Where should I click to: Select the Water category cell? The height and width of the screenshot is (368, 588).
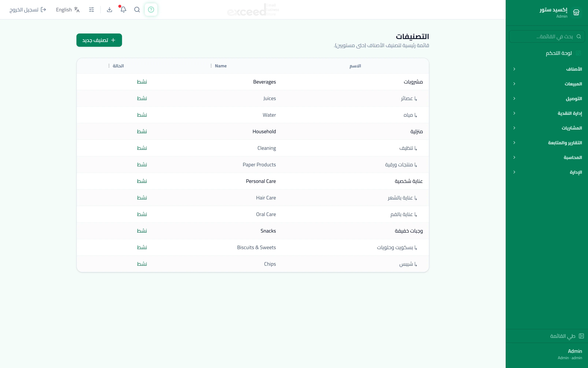pos(269,115)
